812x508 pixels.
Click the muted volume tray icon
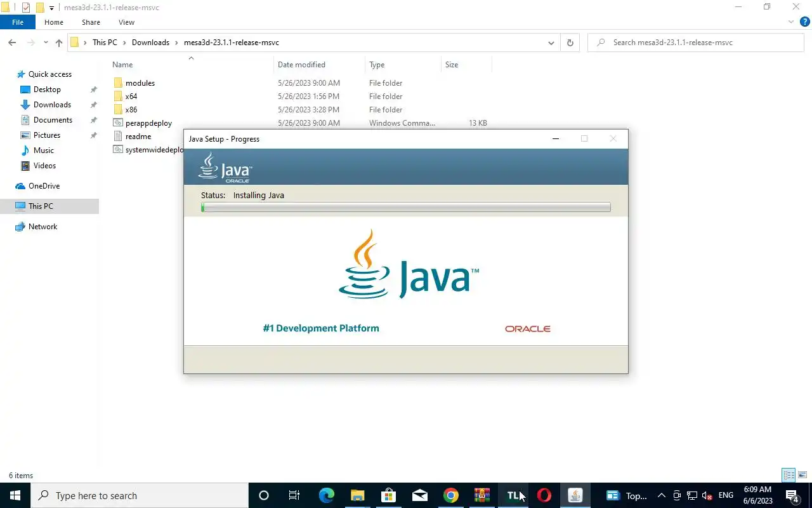coord(707,495)
